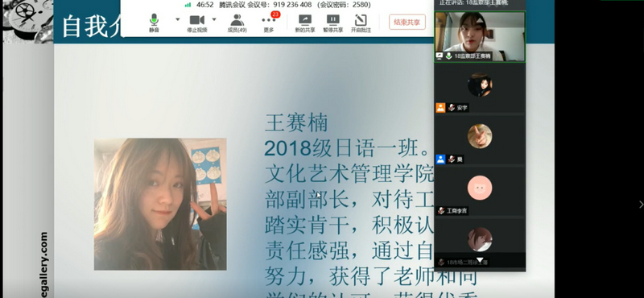The height and width of the screenshot is (298, 644).
Task: Select the brown-haired anime avatar participant
Action: click(480, 239)
